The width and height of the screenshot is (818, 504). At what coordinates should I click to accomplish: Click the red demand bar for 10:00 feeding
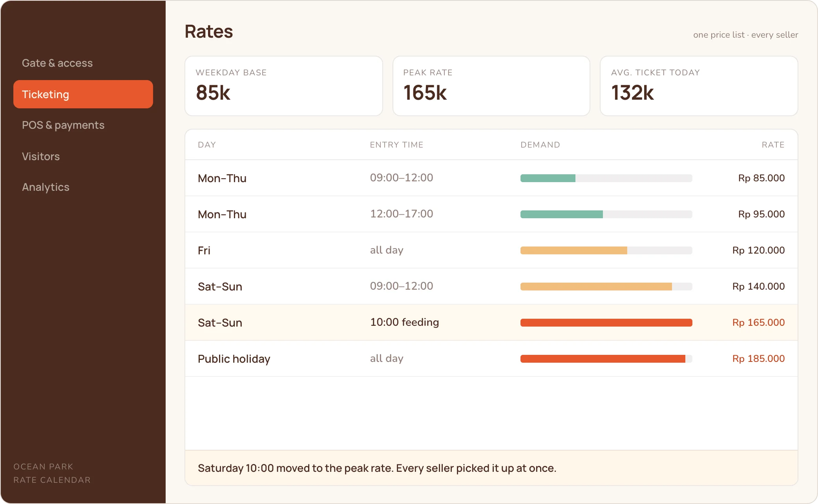[x=606, y=323]
